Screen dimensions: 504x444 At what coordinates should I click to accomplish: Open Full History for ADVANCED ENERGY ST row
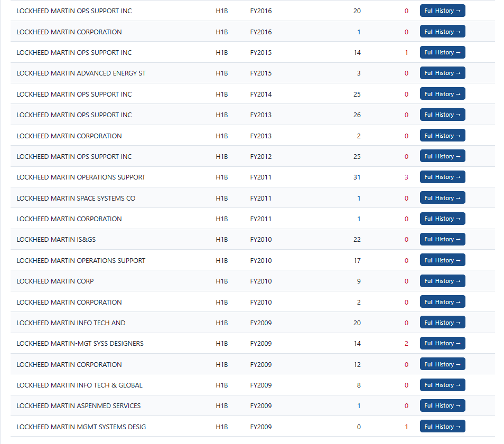442,73
